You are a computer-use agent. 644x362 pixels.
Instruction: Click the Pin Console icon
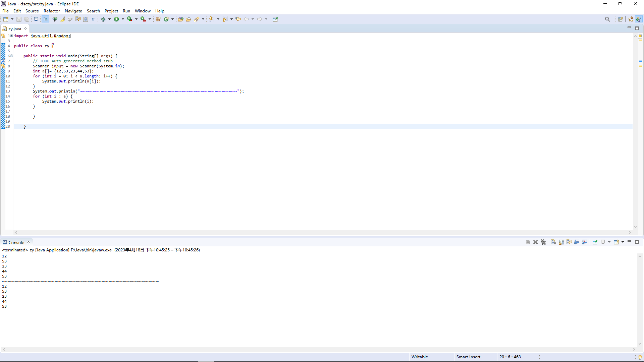[x=595, y=242]
